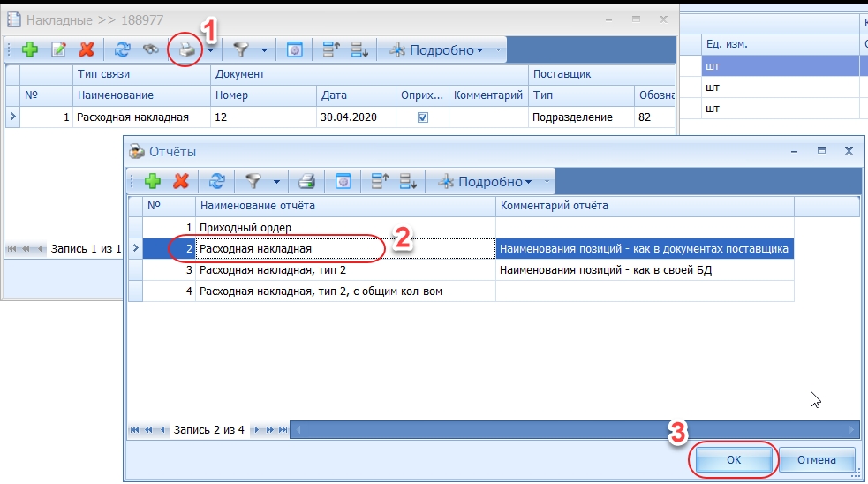Click the print icon in Отчёты toolbar
This screenshot has width=868, height=484.
pos(306,182)
